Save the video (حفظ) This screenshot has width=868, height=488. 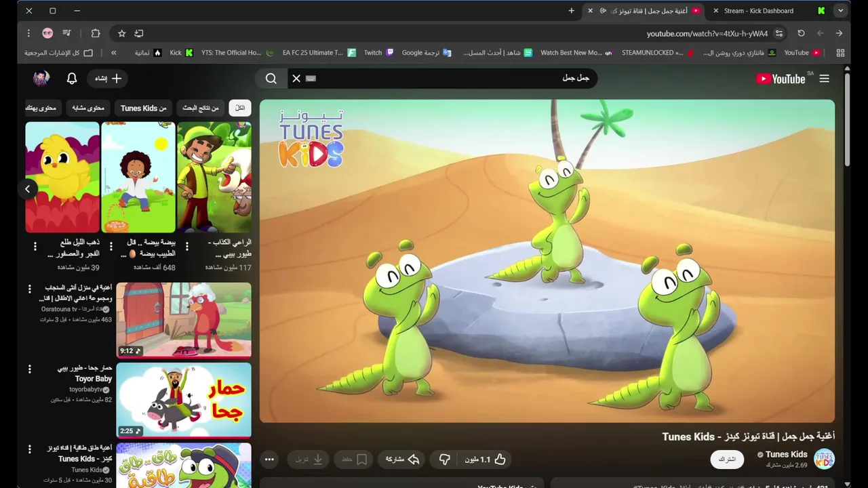tap(355, 459)
